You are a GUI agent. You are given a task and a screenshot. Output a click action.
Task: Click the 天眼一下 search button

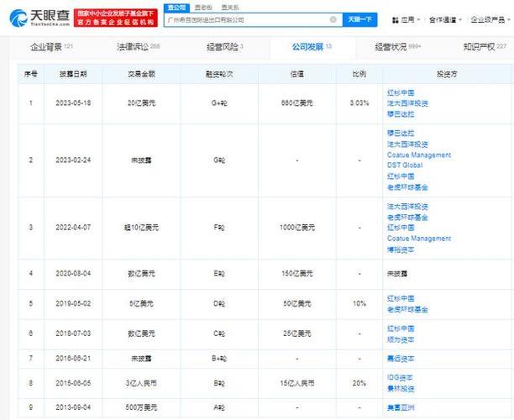359,19
